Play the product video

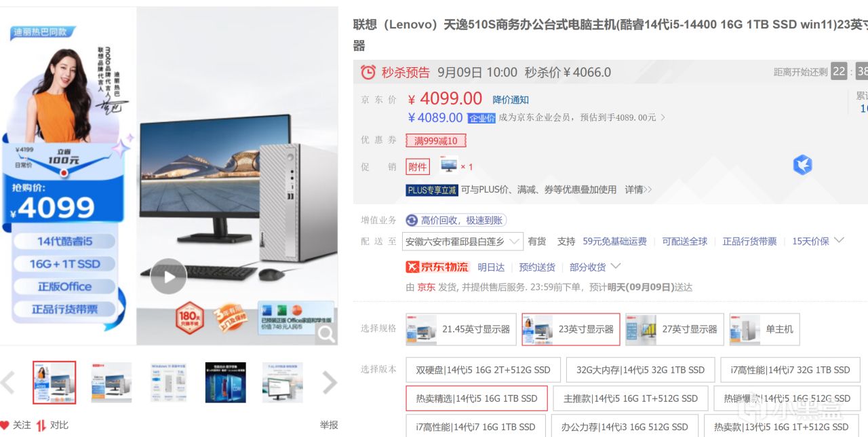tap(168, 276)
